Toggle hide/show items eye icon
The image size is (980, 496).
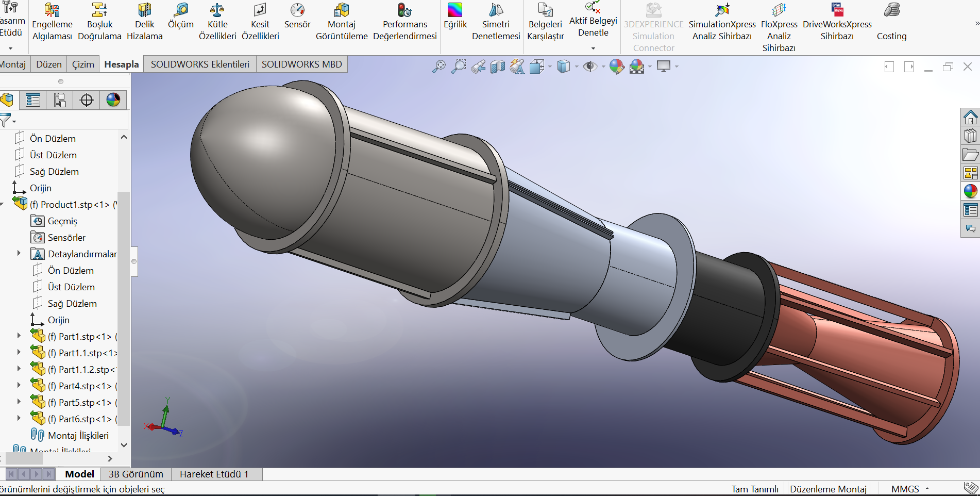[x=590, y=67]
